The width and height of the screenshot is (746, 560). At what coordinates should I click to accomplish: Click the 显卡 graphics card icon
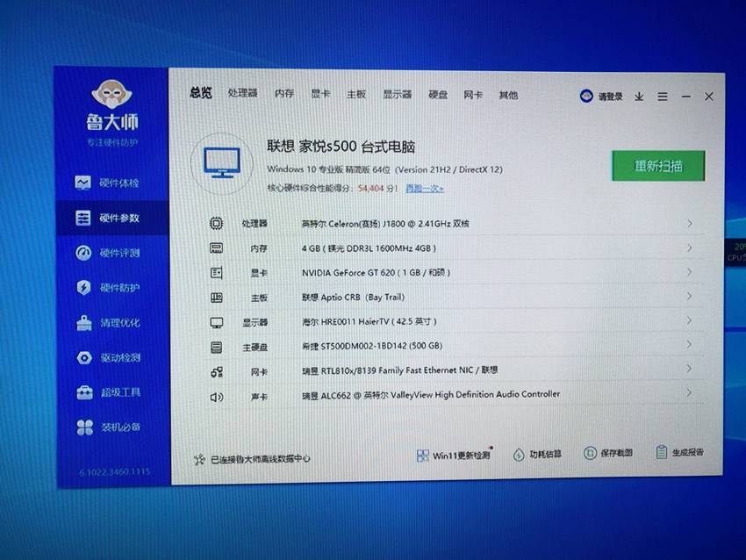217,273
